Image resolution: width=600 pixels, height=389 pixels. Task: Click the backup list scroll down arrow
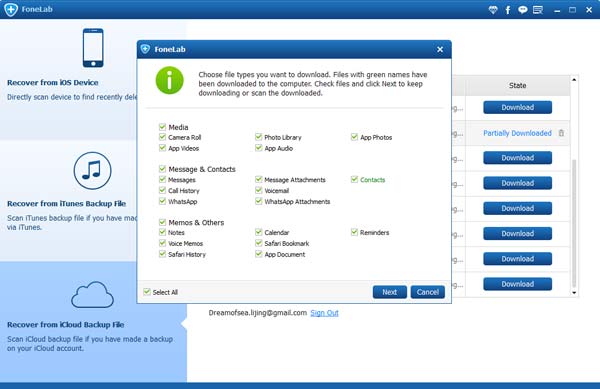pyautogui.click(x=574, y=293)
